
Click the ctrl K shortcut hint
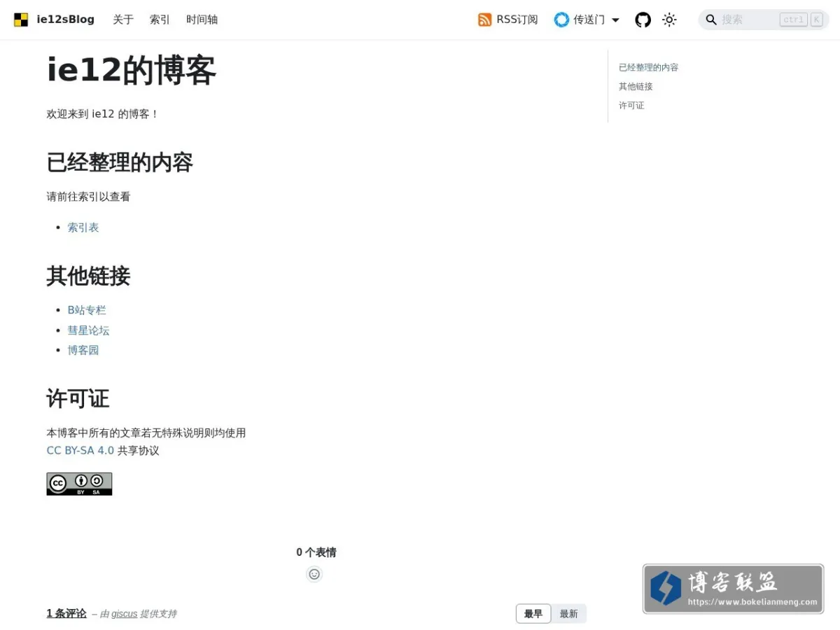[801, 20]
